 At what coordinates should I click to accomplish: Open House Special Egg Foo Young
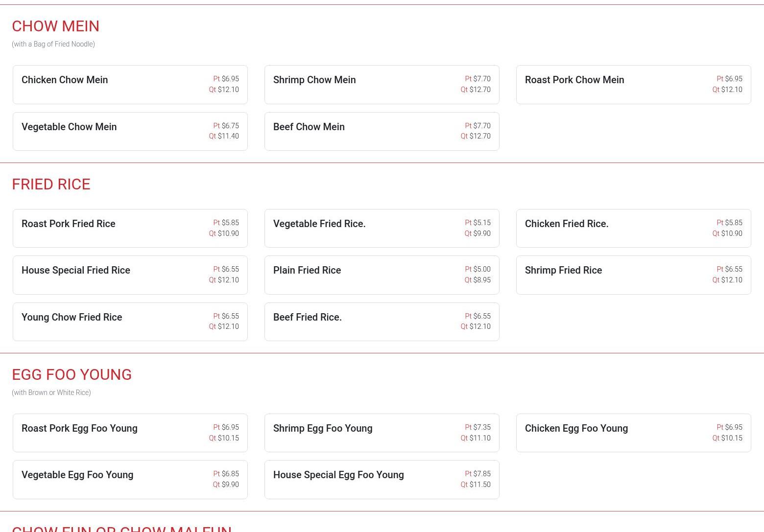tap(382, 480)
